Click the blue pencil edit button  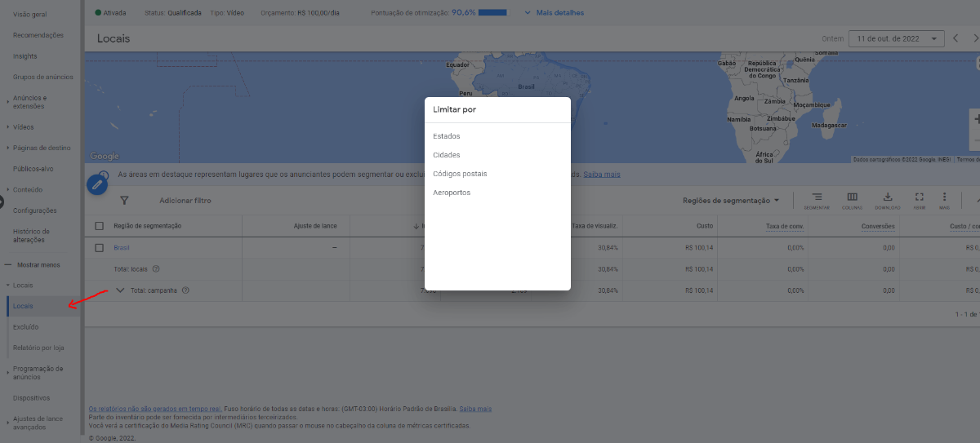[x=97, y=185]
